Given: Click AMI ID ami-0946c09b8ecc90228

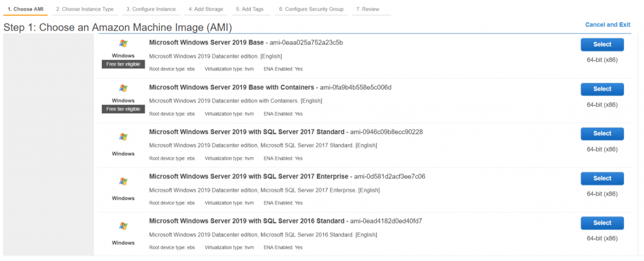Looking at the screenshot, I should [386, 132].
